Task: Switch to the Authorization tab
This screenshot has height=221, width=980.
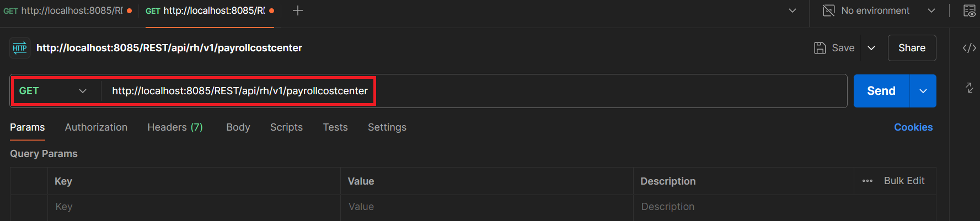Action: tap(96, 127)
